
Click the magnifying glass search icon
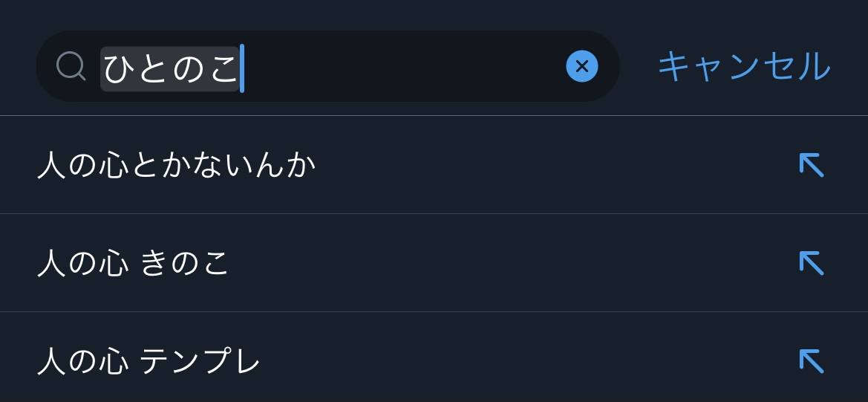click(x=71, y=67)
